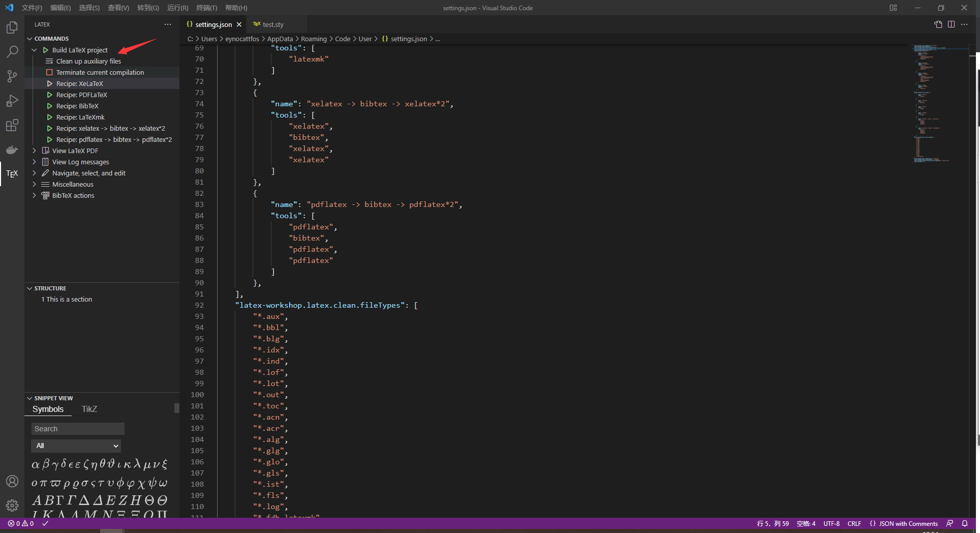Image resolution: width=980 pixels, height=533 pixels.
Task: Run Recipe: PDFLaTeX
Action: click(x=81, y=95)
